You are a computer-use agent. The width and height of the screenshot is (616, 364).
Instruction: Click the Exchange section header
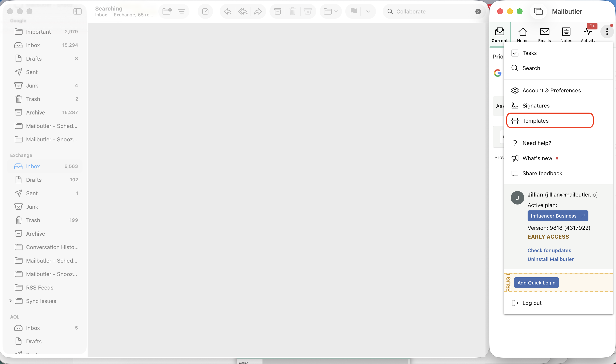pyautogui.click(x=21, y=155)
